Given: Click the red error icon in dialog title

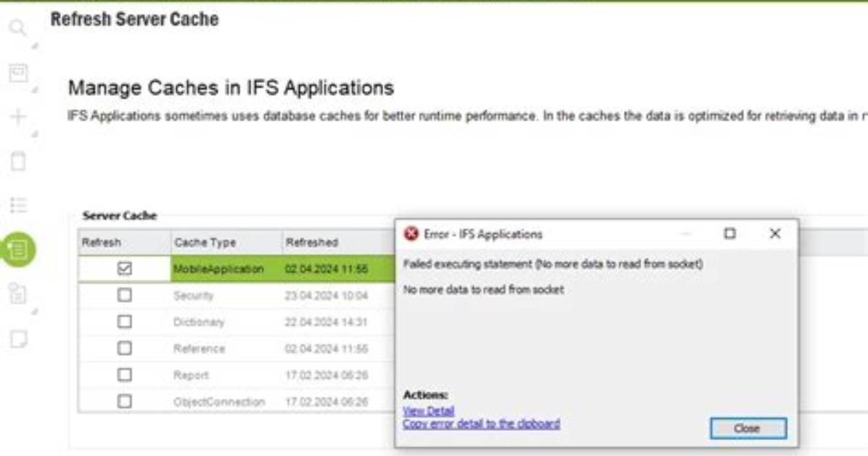Looking at the screenshot, I should 412,234.
